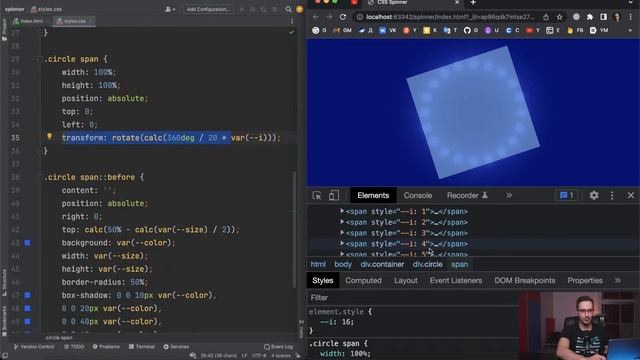Open DevTools settings gear
Screen dimensions: 640x360
594,196
